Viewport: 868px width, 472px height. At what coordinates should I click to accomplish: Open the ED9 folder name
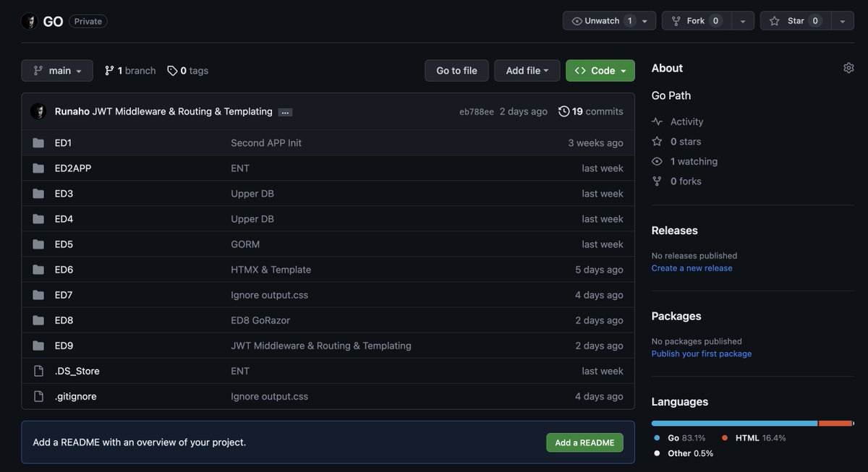[64, 346]
